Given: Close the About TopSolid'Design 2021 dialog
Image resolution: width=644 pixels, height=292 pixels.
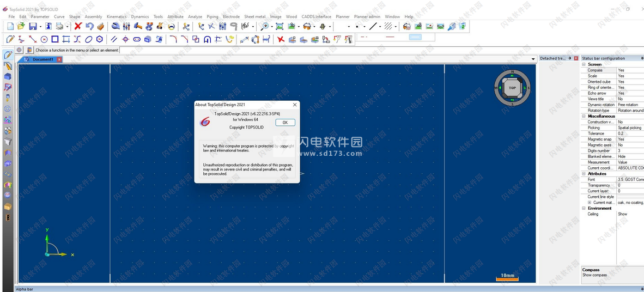Looking at the screenshot, I should click(294, 105).
